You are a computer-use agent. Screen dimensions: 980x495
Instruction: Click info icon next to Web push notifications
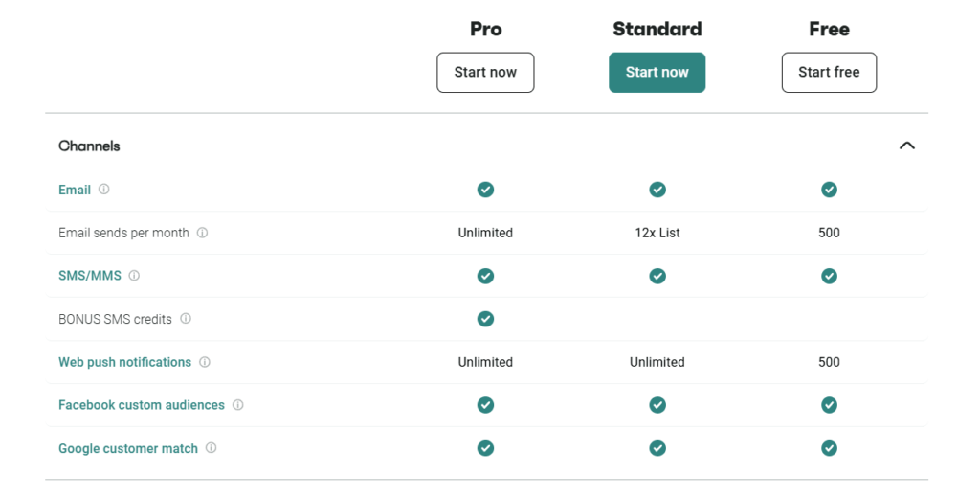(x=205, y=362)
